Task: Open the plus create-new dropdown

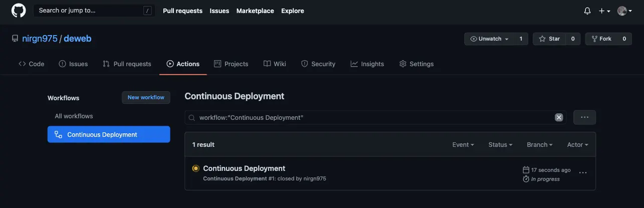Action: (x=604, y=11)
